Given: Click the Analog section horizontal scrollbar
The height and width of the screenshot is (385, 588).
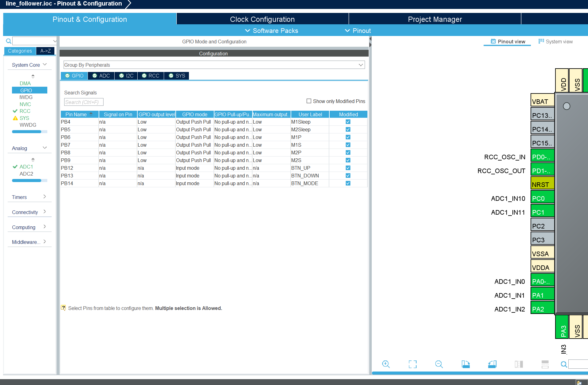Looking at the screenshot, I should 29,181.
